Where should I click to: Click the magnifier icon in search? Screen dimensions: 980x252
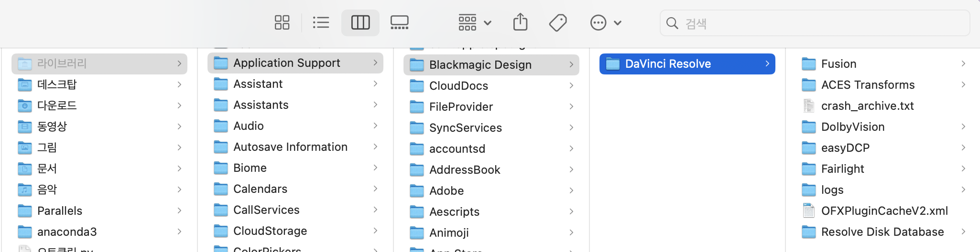(672, 23)
